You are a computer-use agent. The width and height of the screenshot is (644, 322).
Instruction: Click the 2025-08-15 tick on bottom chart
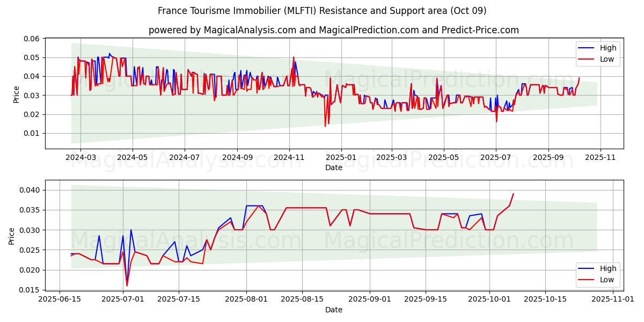tap(302, 299)
